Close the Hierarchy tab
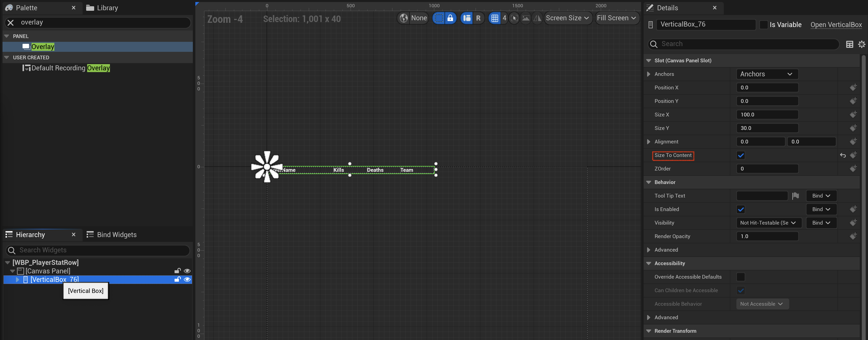Screen dimensions: 868x340 [73, 235]
